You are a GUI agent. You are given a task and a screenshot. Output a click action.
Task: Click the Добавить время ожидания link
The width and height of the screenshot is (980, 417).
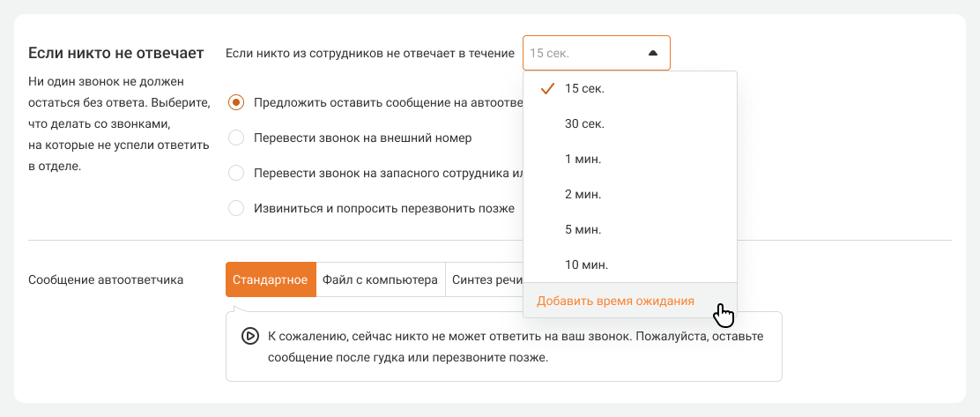click(x=615, y=301)
